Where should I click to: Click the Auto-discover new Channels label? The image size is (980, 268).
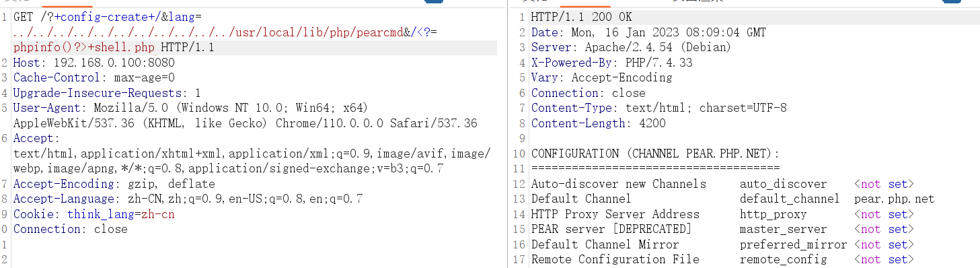[x=619, y=184]
